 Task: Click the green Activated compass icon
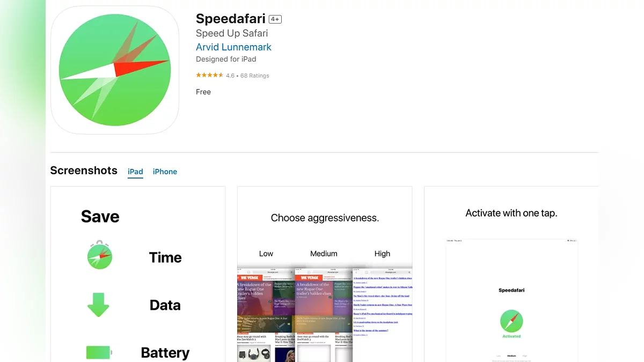tap(511, 322)
